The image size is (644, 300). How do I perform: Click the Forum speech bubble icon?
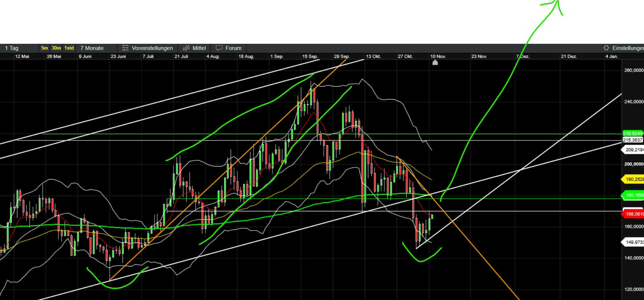(219, 48)
